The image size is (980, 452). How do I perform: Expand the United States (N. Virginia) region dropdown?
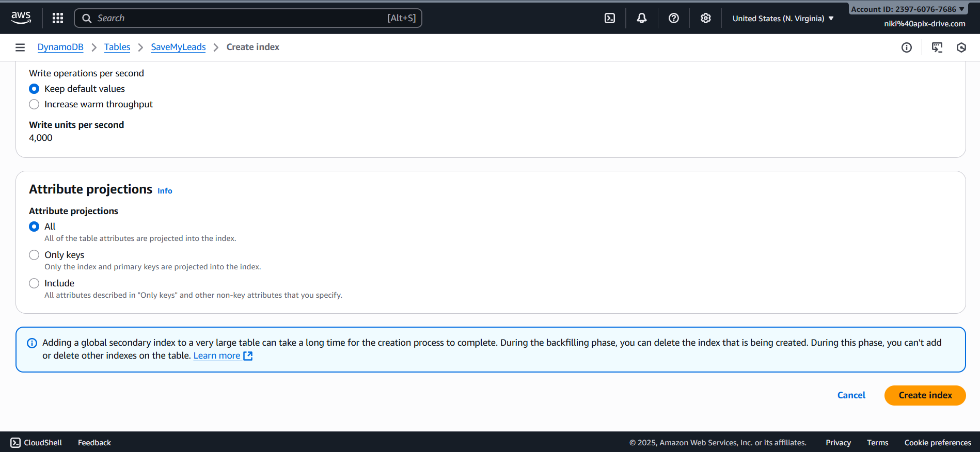[x=783, y=19]
